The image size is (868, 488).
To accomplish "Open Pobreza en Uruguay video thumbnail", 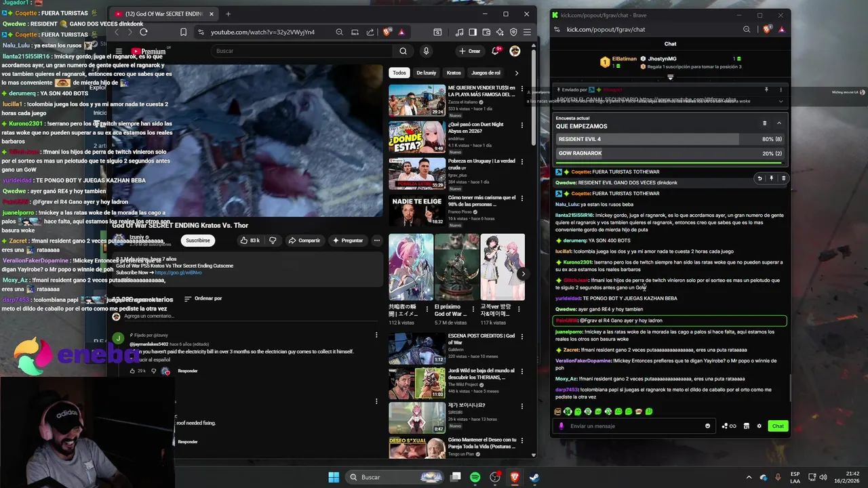I will pos(417,174).
